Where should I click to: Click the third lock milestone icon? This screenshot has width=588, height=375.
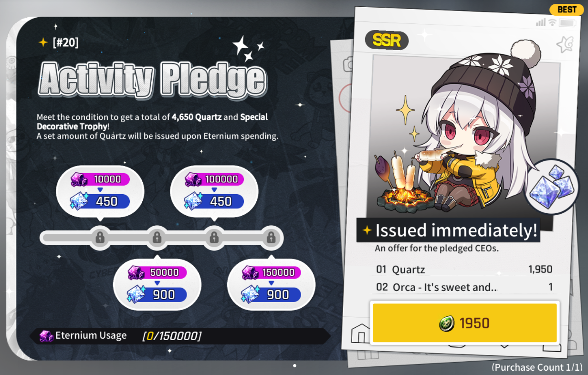coord(214,237)
